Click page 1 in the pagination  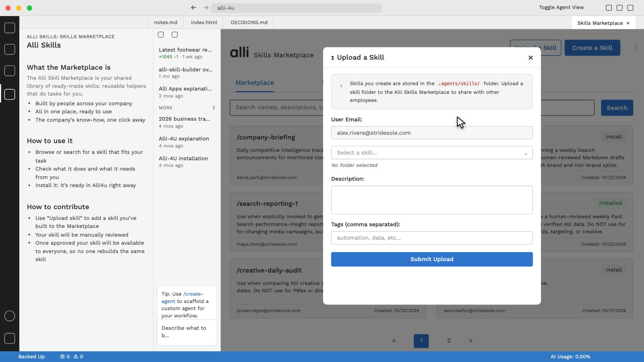[421, 341]
